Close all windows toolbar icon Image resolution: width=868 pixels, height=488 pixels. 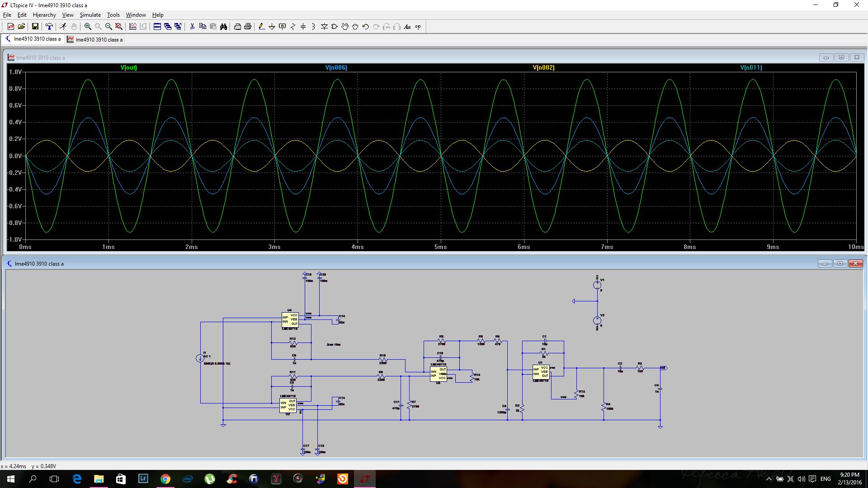tap(178, 27)
